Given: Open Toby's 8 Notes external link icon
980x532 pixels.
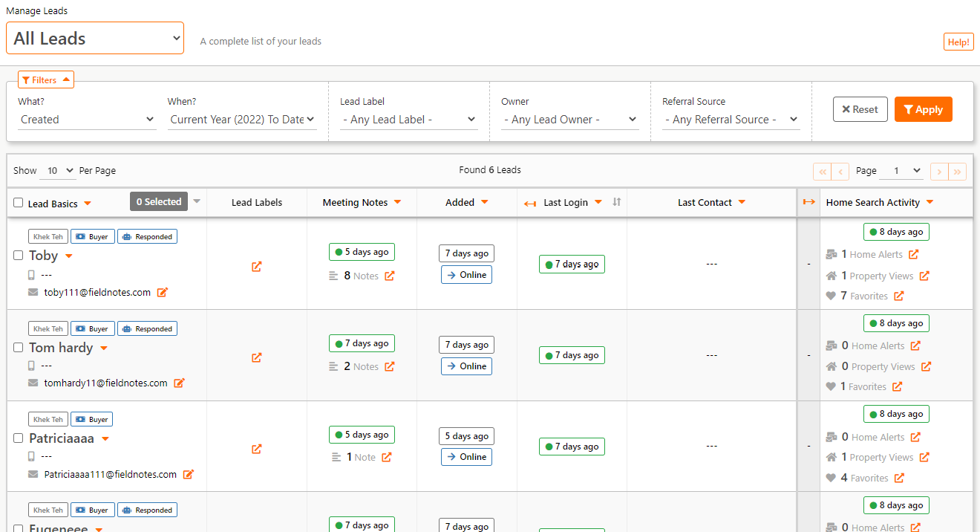Looking at the screenshot, I should (389, 276).
